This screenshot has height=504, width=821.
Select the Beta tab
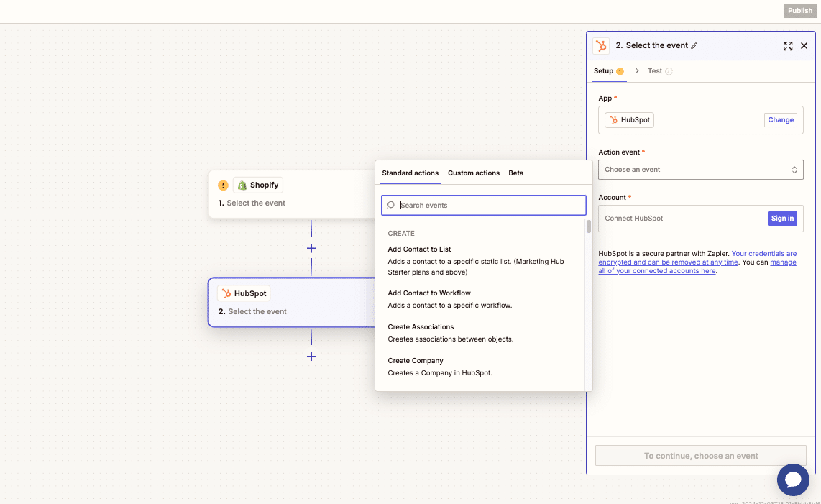click(515, 173)
